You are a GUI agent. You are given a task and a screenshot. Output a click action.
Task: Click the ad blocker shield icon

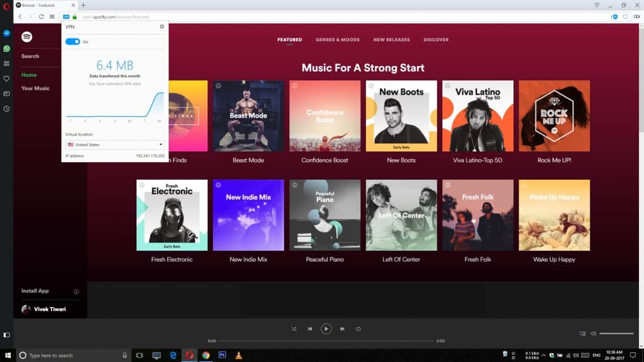(615, 17)
